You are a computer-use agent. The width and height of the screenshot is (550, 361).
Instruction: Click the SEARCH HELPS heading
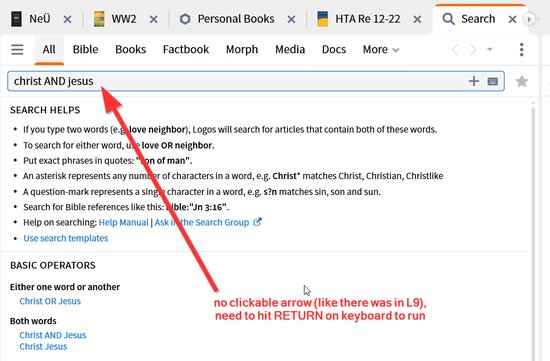45,110
